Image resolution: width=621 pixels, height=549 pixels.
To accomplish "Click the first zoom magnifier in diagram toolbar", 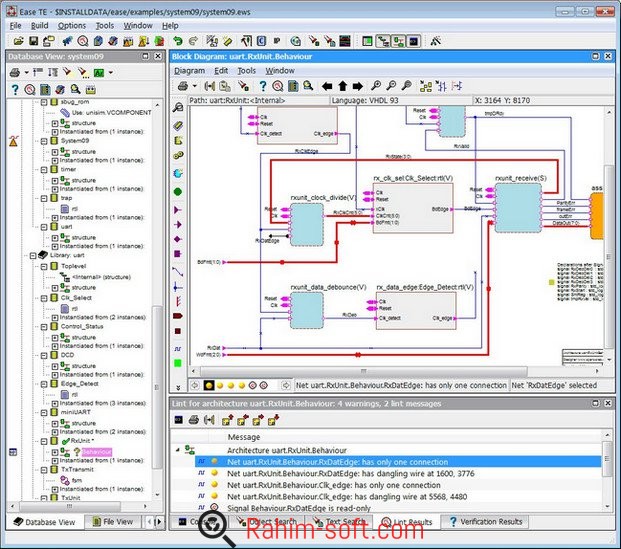I will (376, 86).
